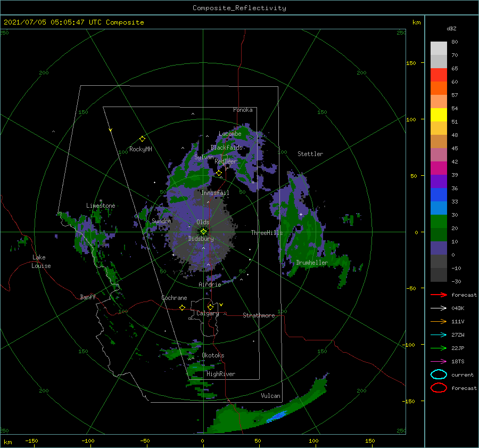Screen dimensions: 479x448
Task: Click the Drumheller city label
Action: [x=312, y=263]
